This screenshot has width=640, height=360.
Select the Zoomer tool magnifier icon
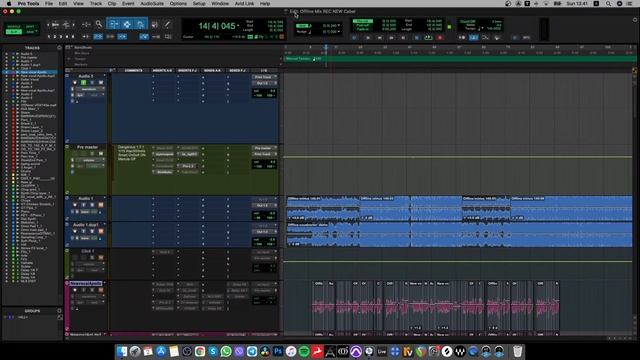click(x=99, y=24)
